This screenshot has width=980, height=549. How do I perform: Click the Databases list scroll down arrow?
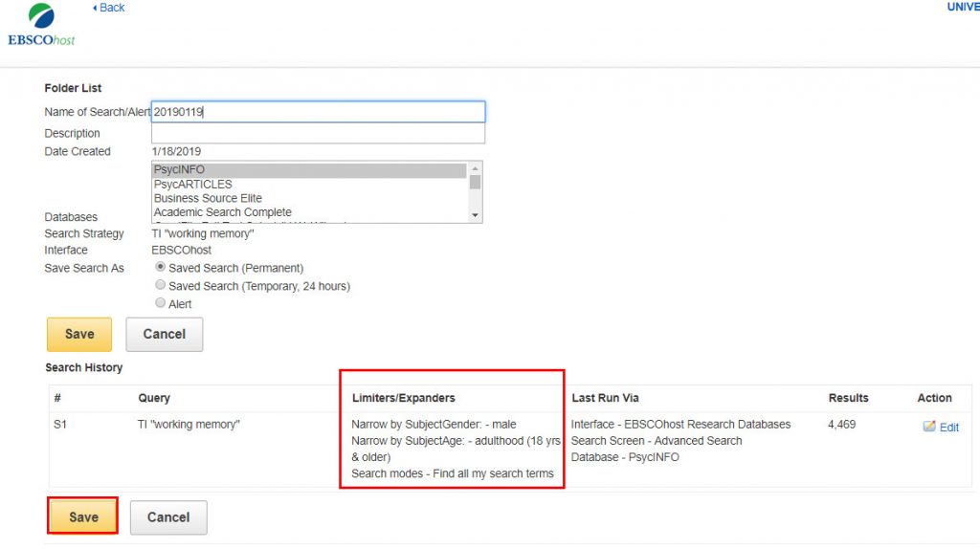coord(475,215)
